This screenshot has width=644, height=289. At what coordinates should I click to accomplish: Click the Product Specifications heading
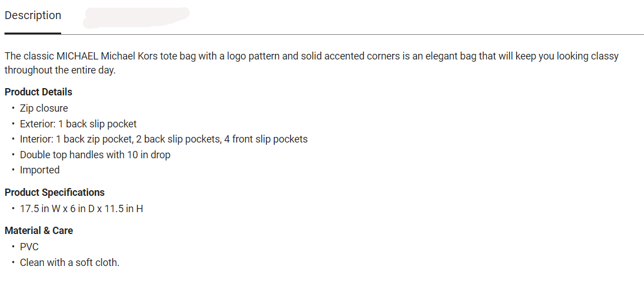click(x=54, y=192)
